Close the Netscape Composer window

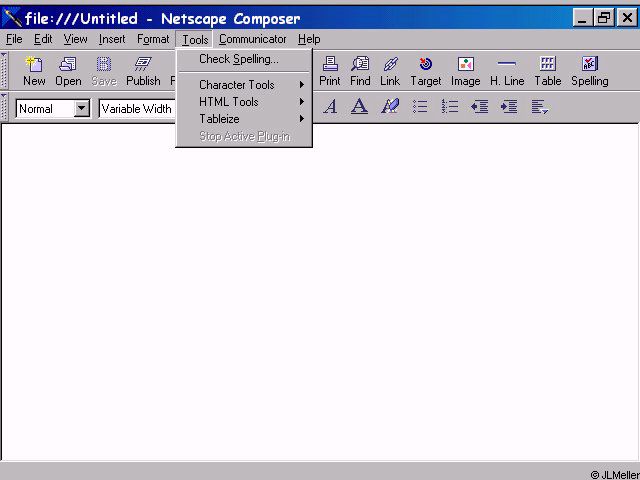[x=627, y=18]
